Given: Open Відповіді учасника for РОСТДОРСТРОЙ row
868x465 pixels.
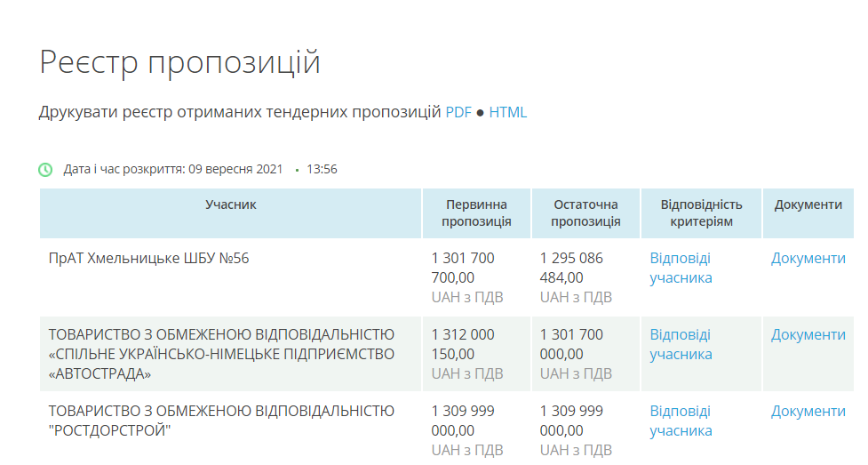Looking at the screenshot, I should pyautogui.click(x=681, y=421).
